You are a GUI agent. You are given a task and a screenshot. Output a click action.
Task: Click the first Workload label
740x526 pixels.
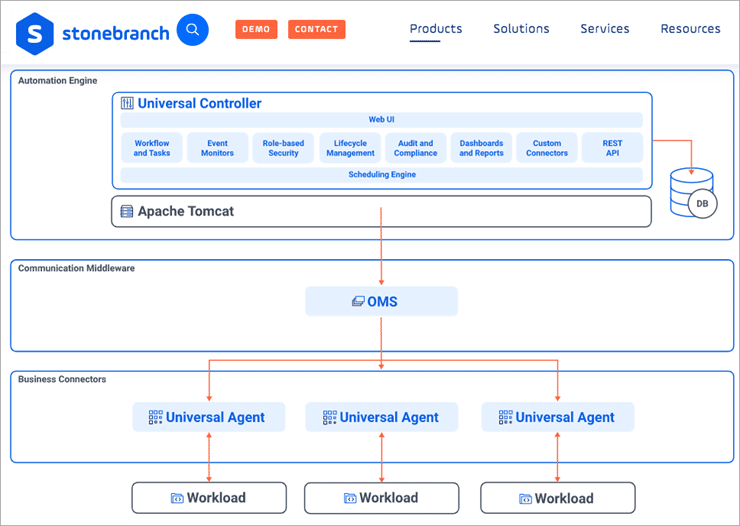tap(216, 498)
